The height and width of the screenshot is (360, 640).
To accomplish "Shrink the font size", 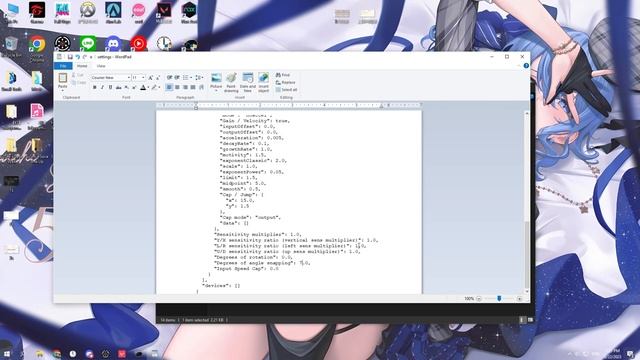I will point(158,78).
